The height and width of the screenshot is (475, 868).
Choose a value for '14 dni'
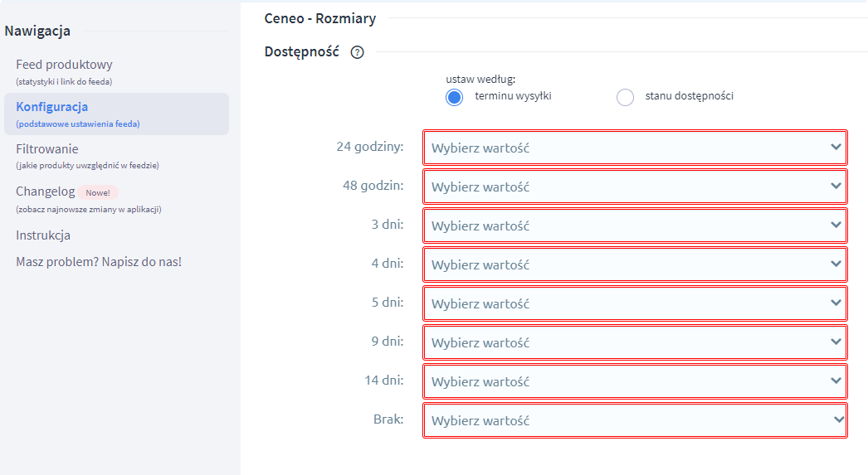[x=635, y=381]
